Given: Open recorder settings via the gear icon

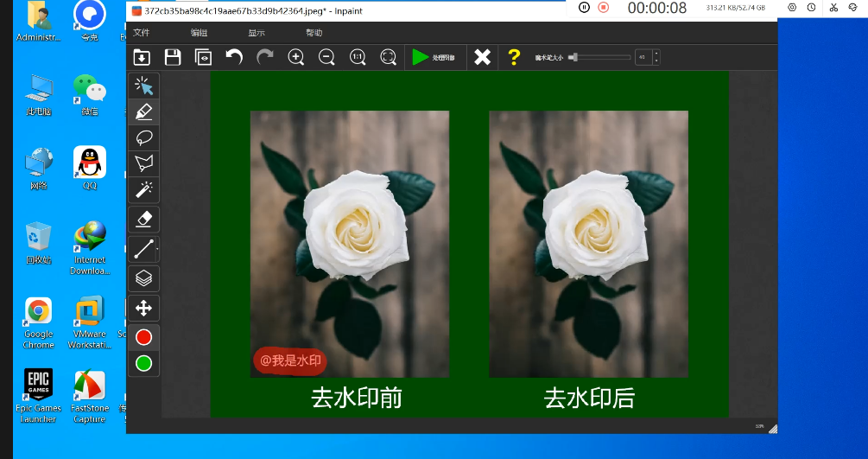Looking at the screenshot, I should tap(792, 8).
